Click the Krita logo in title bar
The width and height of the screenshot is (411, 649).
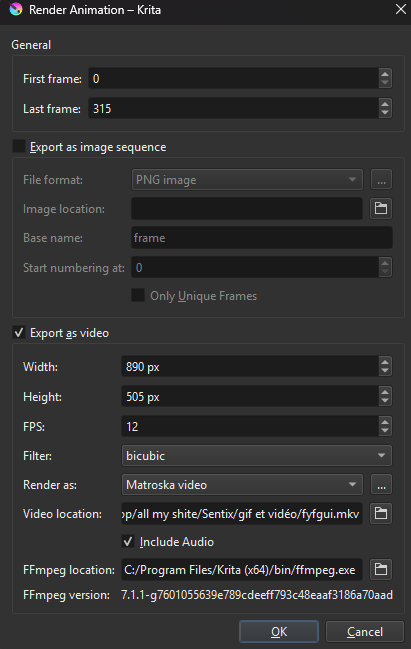click(16, 9)
